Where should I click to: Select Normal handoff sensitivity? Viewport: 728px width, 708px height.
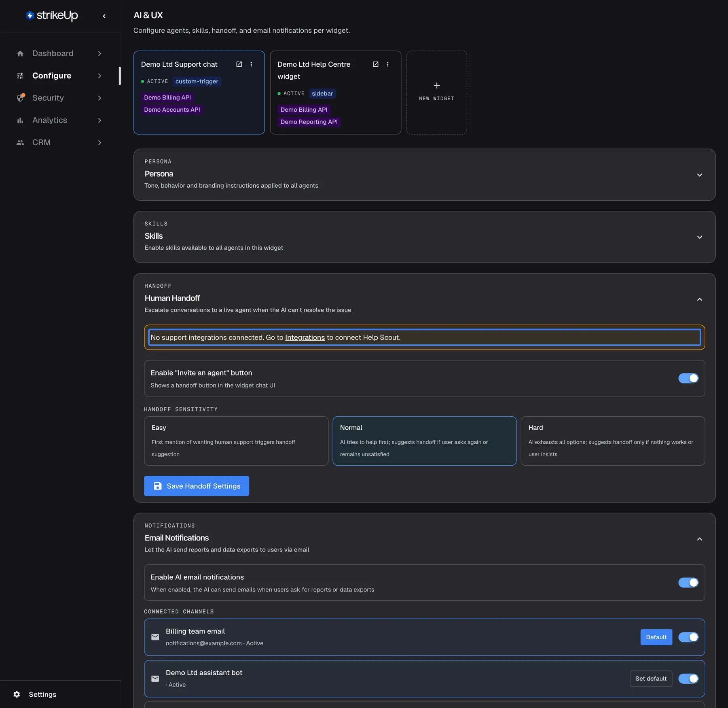point(424,441)
